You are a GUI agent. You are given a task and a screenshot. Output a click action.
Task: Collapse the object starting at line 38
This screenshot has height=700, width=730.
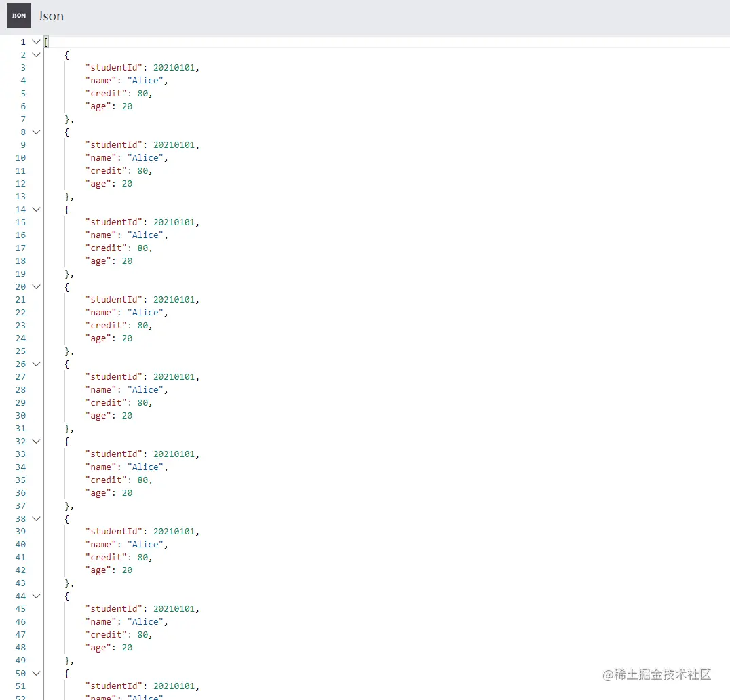[36, 518]
